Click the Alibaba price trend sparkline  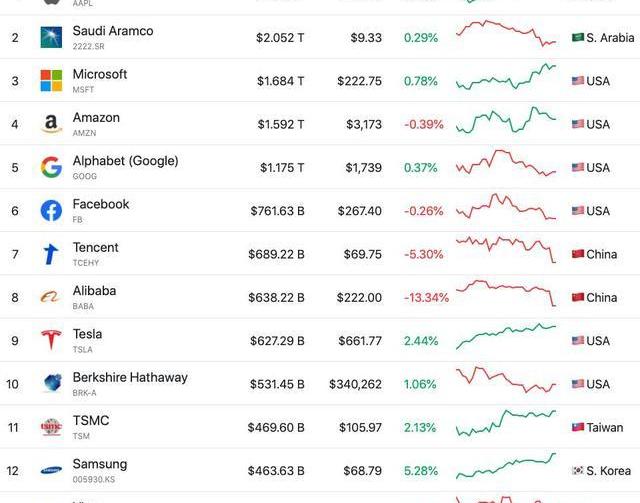(506, 292)
